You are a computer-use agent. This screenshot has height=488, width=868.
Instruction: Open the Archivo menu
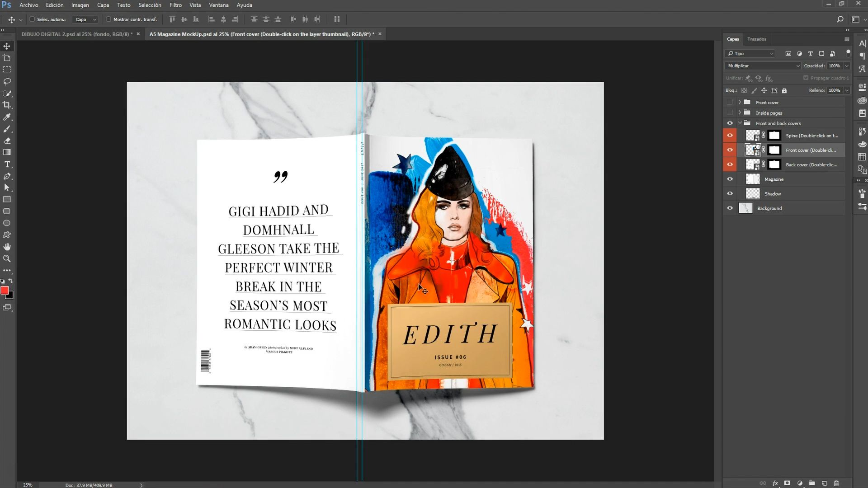[x=29, y=5]
